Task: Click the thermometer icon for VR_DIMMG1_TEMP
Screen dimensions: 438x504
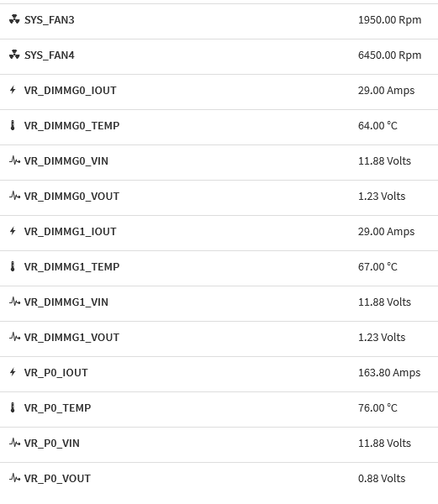Action: (13, 266)
